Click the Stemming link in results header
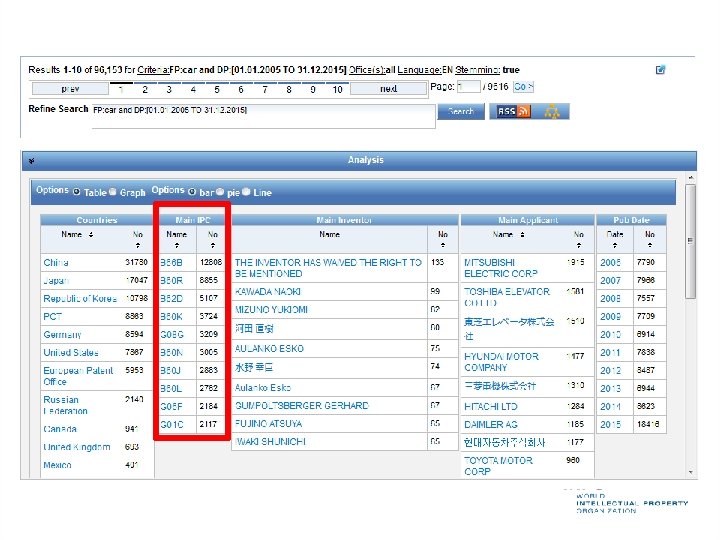720x540 pixels. 477,70
